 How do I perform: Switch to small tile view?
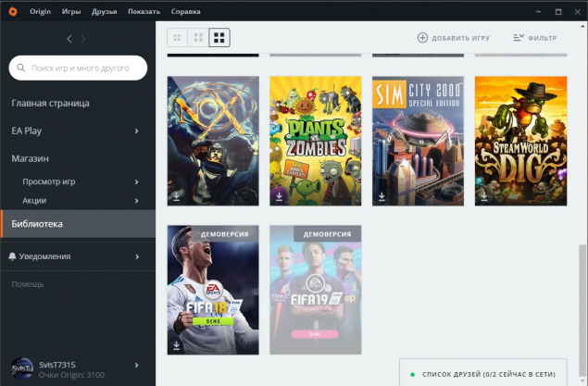point(178,37)
